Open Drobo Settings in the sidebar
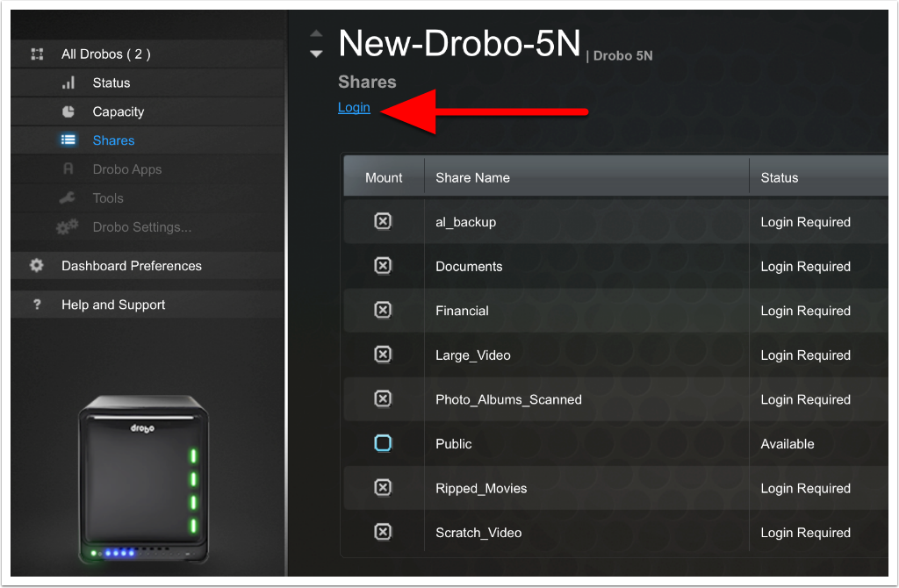899x588 pixels. 142,227
